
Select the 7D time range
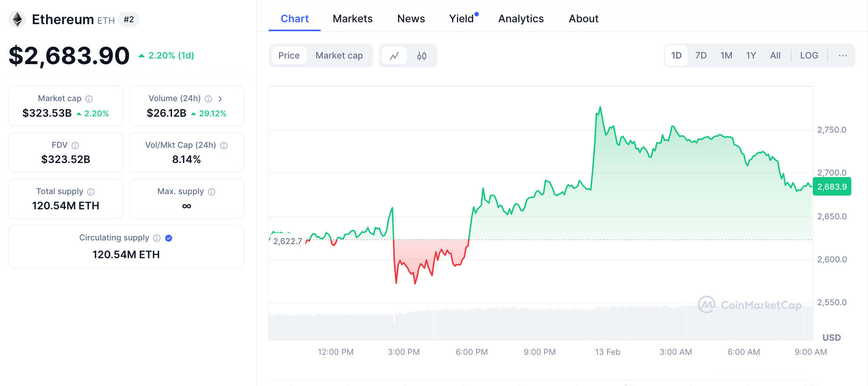pyautogui.click(x=700, y=56)
